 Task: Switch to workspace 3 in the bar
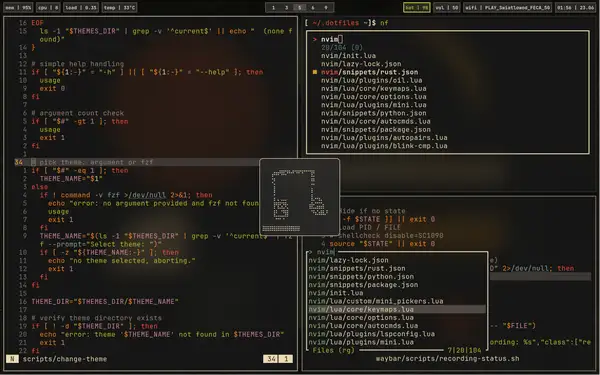click(286, 7)
